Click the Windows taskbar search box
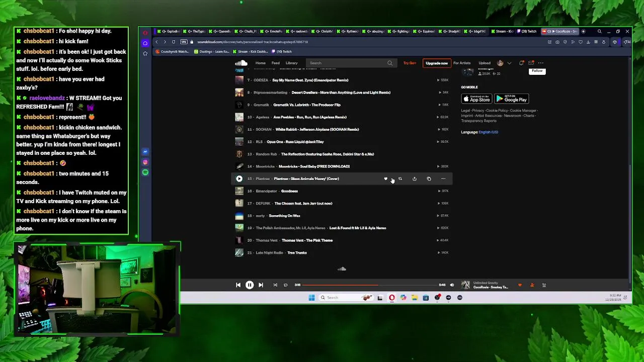This screenshot has width=644, height=362. click(x=347, y=298)
